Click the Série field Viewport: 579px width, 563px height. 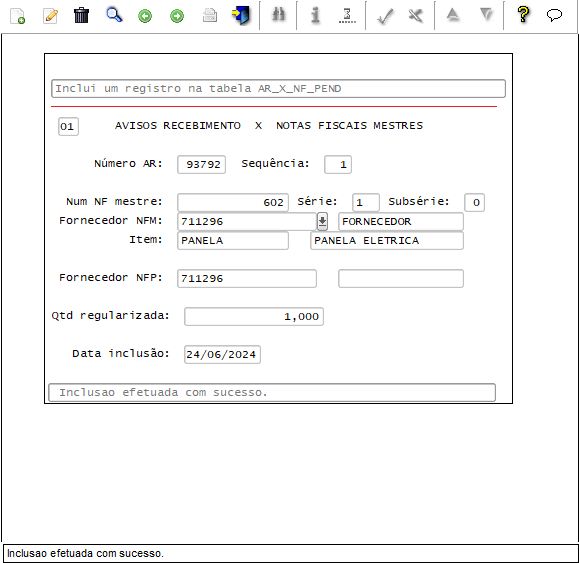click(366, 202)
